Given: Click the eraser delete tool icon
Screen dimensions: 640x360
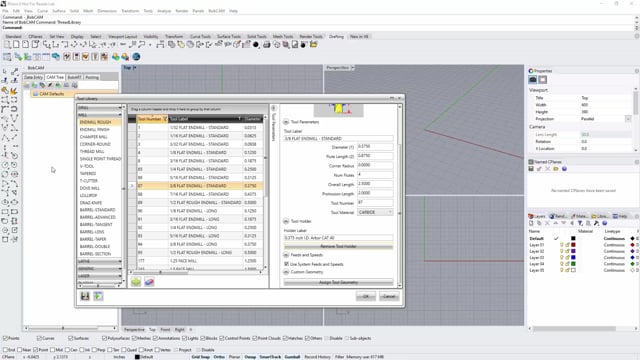Looking at the screenshot, I should (149, 282).
